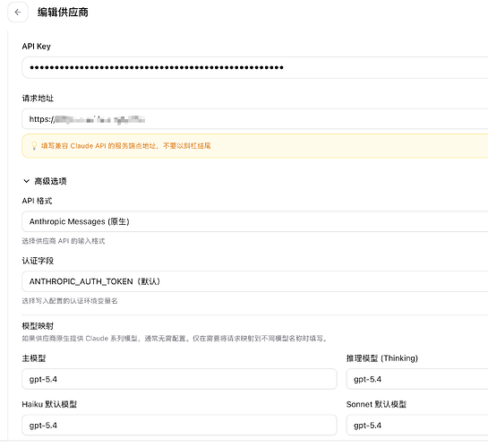The image size is (488, 448).
Task: Click the 请求地址 URL input field
Action: tap(254, 119)
